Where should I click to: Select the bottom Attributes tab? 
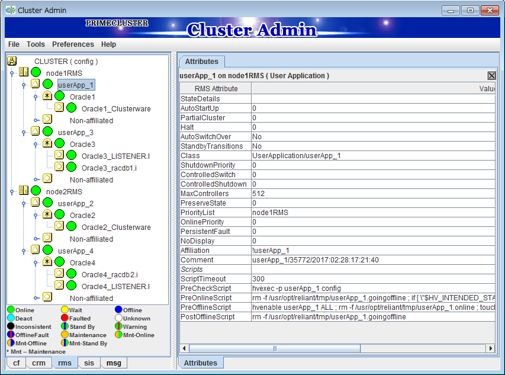pos(201,363)
